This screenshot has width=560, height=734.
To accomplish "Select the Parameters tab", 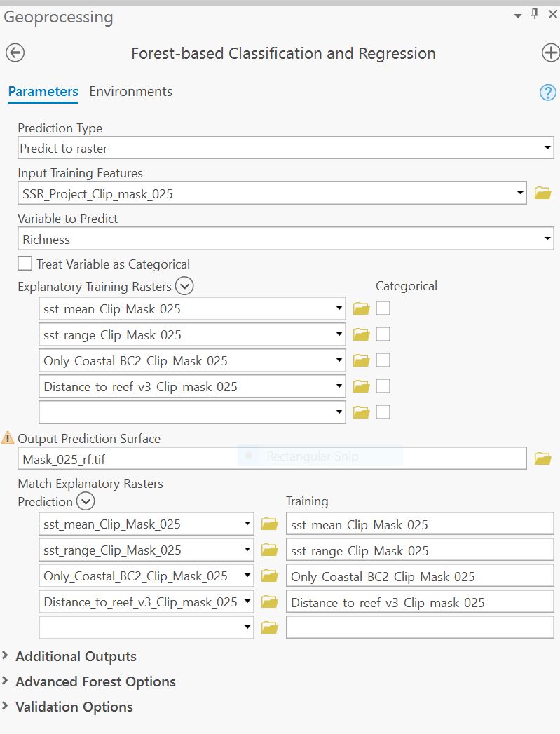I will coord(43,92).
